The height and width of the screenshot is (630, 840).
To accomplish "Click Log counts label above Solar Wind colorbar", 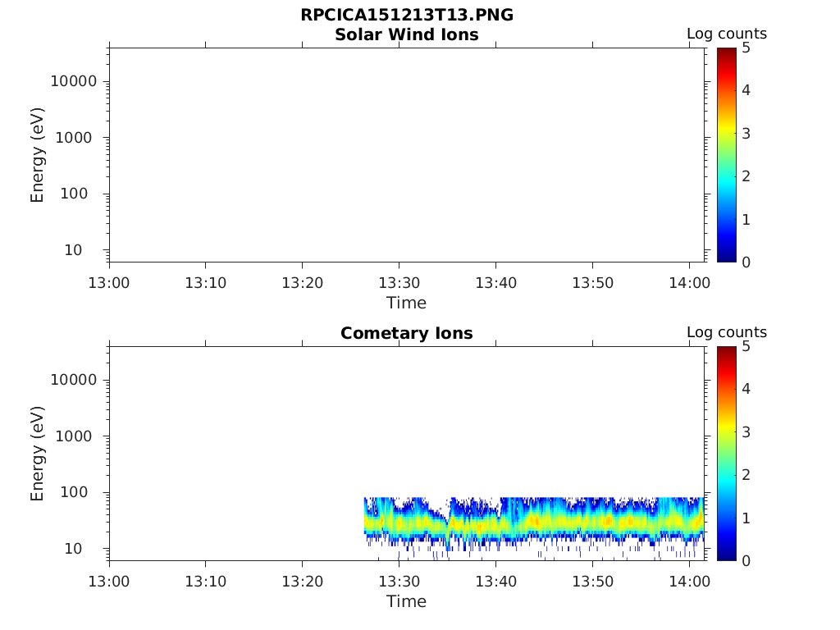I will coord(727,34).
